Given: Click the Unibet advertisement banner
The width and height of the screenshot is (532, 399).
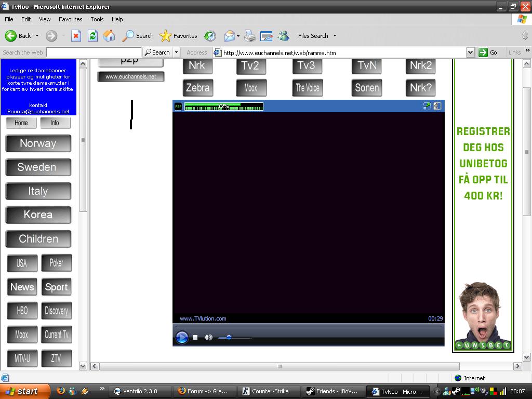Looking at the screenshot, I should click(x=483, y=206).
